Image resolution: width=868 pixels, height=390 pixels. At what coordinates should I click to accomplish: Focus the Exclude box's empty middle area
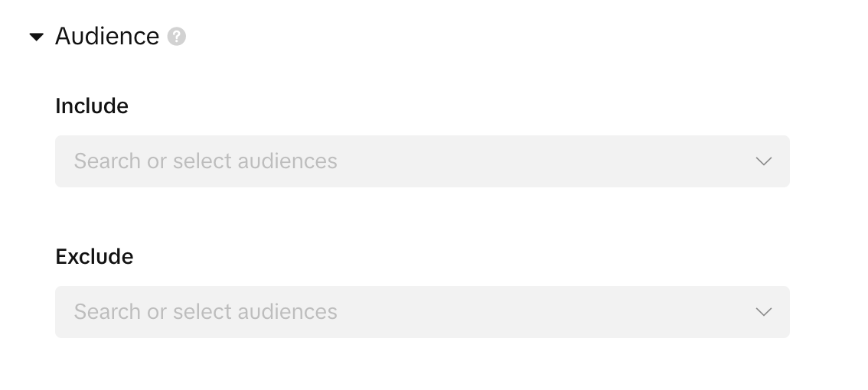point(536,312)
